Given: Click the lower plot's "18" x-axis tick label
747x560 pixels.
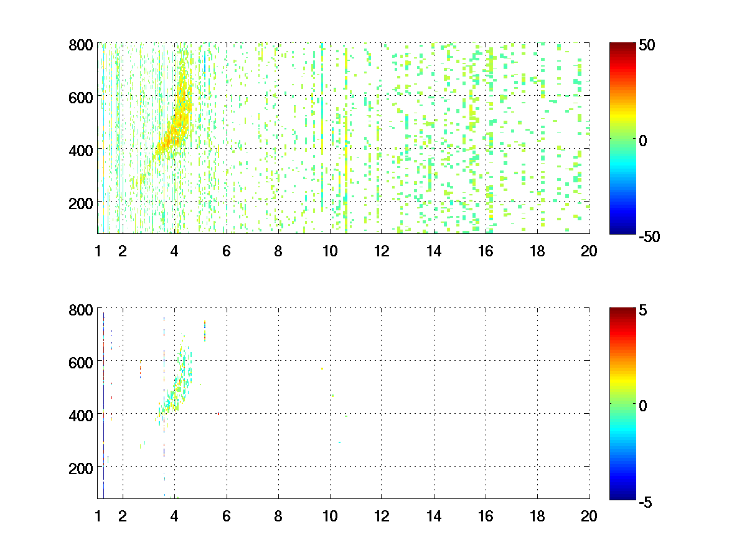Looking at the screenshot, I should [537, 516].
